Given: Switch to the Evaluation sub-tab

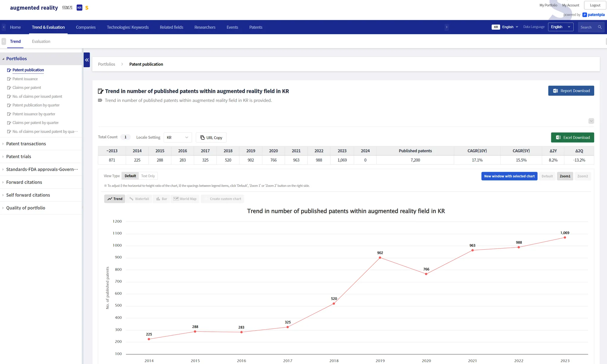Looking at the screenshot, I should 41,41.
